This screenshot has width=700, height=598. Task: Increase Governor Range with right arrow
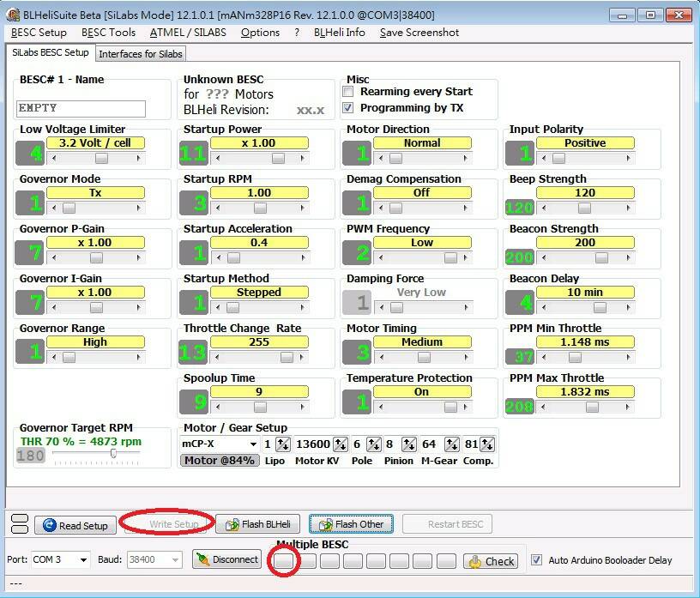point(139,357)
